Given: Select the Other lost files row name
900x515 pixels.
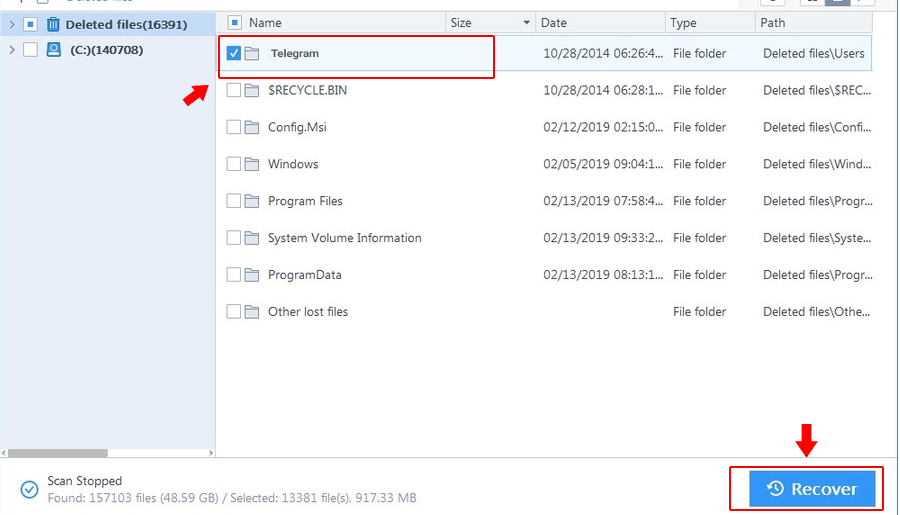Looking at the screenshot, I should [308, 311].
